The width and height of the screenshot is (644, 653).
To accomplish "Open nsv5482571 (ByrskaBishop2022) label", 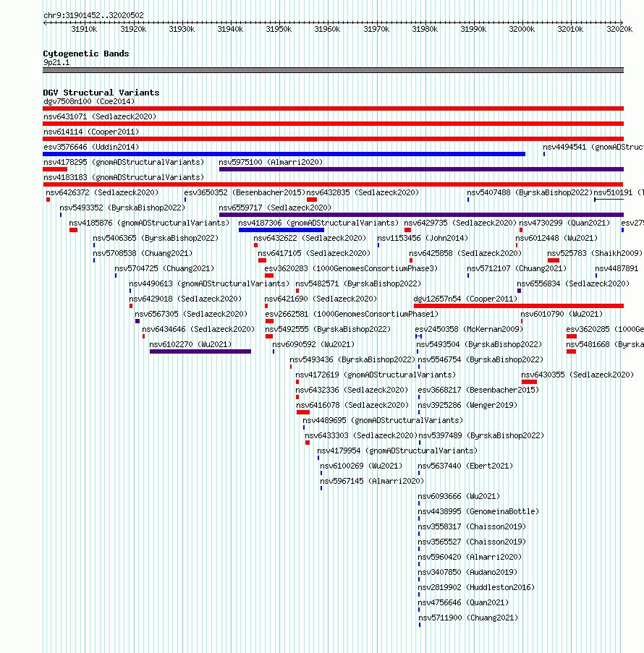I will pyautogui.click(x=358, y=284).
